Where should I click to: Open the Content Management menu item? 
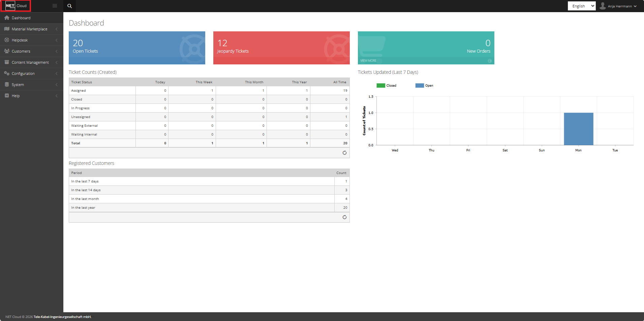tap(30, 62)
